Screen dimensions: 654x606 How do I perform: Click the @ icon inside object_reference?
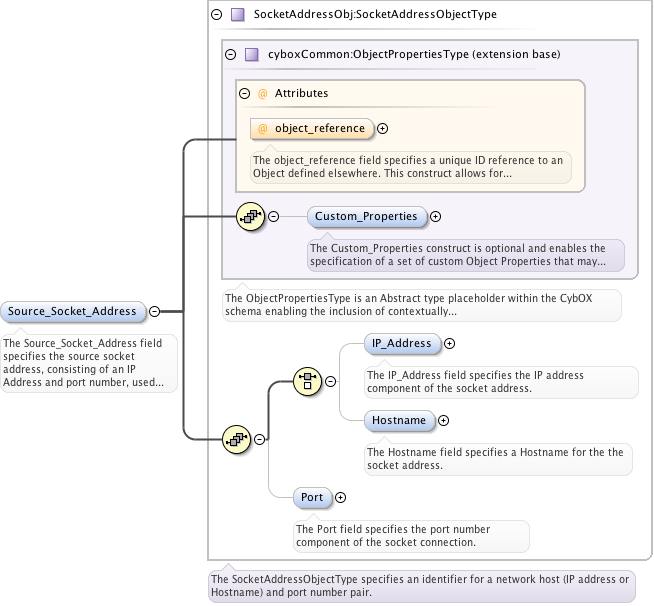263,128
